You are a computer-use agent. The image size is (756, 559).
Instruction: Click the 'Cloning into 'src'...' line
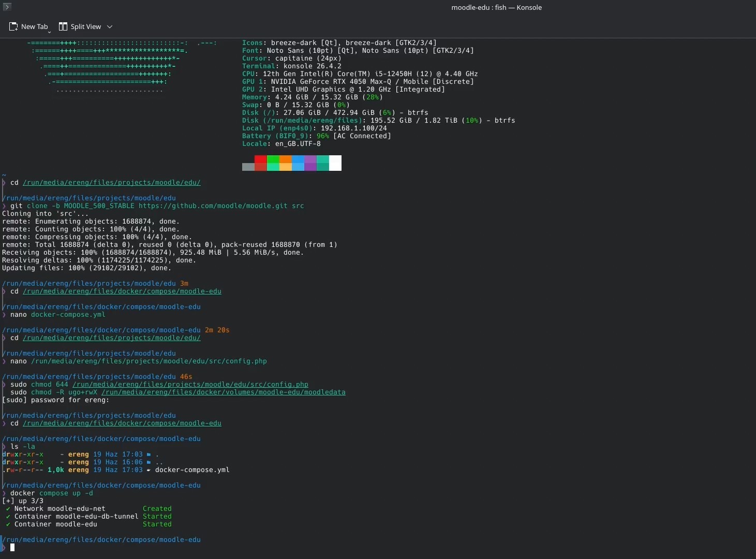46,214
